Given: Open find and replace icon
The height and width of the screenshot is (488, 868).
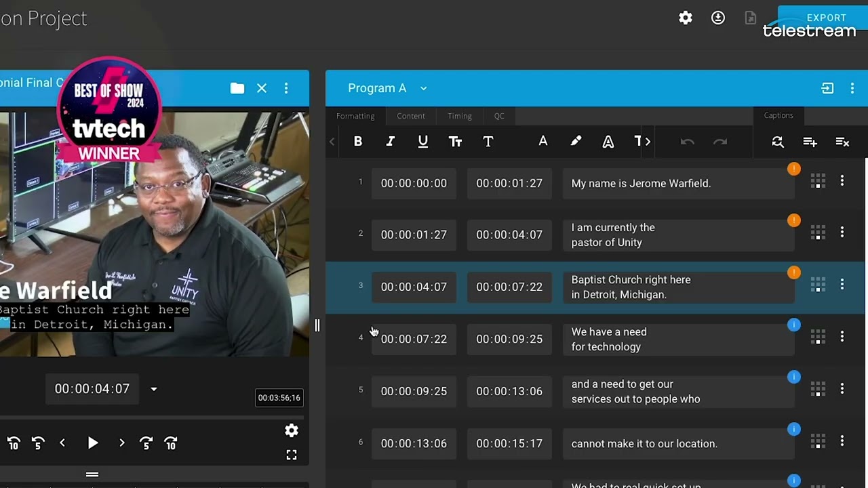Looking at the screenshot, I should pyautogui.click(x=778, y=142).
